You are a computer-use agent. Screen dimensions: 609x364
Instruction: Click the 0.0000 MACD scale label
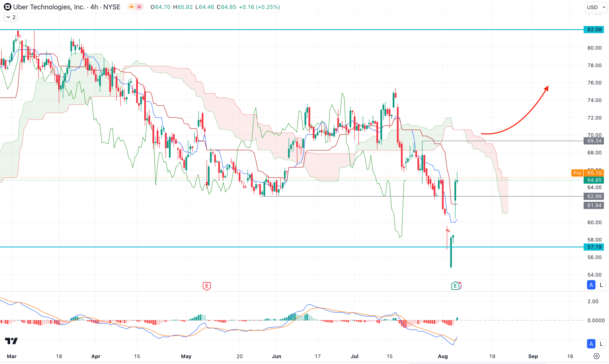[596, 320]
